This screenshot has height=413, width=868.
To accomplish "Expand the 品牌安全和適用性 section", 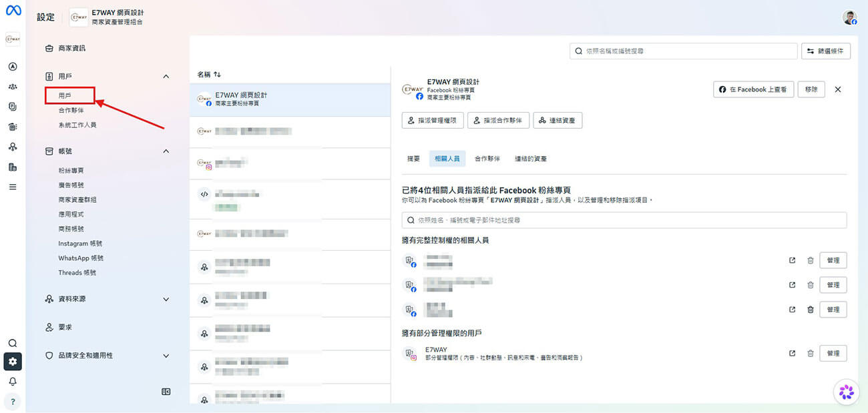I will pos(107,356).
